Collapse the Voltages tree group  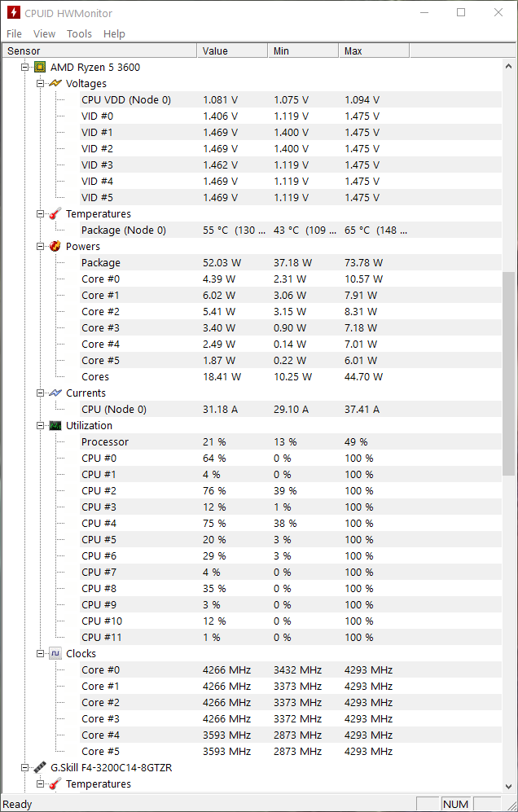tap(40, 83)
